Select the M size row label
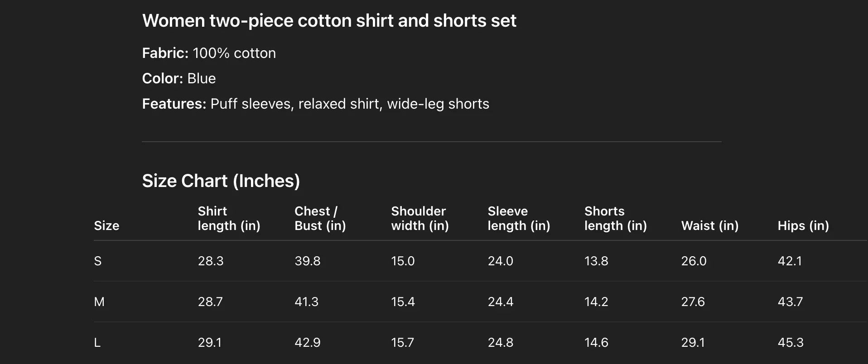The width and height of the screenshot is (868, 364). [99, 302]
